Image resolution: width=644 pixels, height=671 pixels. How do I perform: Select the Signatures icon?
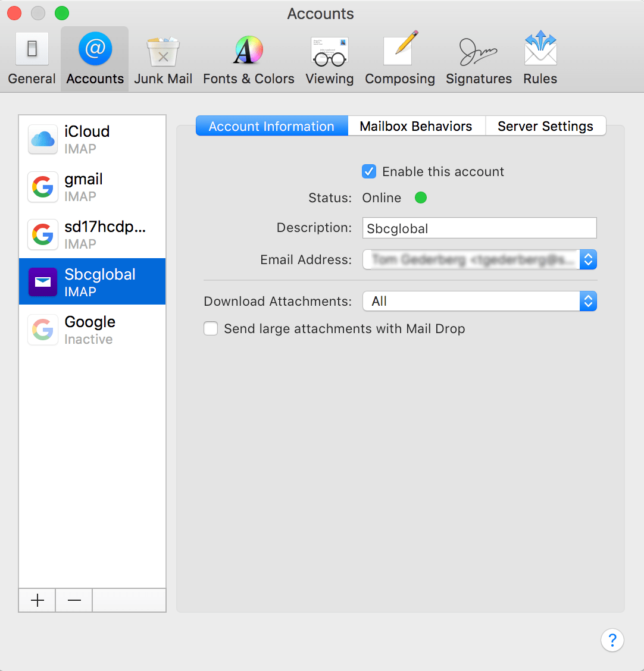[x=478, y=58]
